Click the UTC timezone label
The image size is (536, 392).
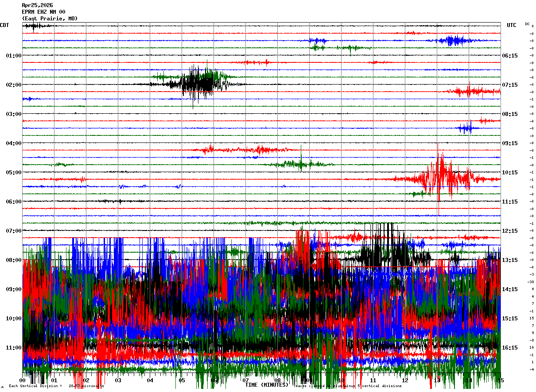pos(512,25)
